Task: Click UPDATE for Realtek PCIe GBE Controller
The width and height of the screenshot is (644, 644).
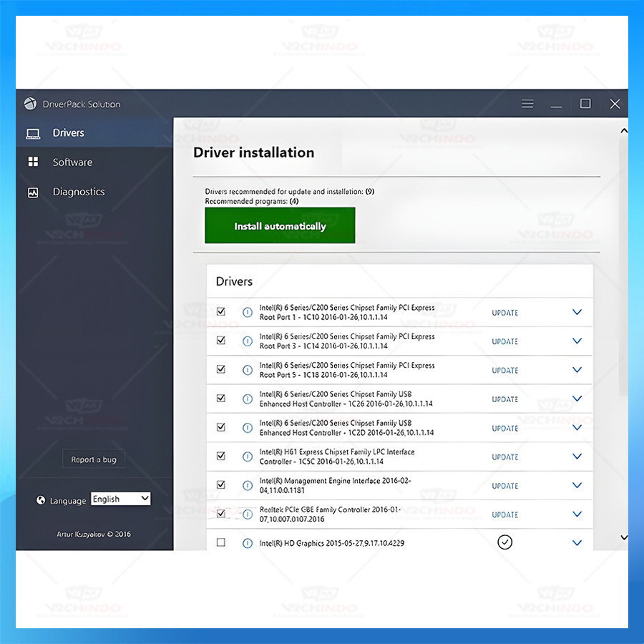Action: click(504, 514)
